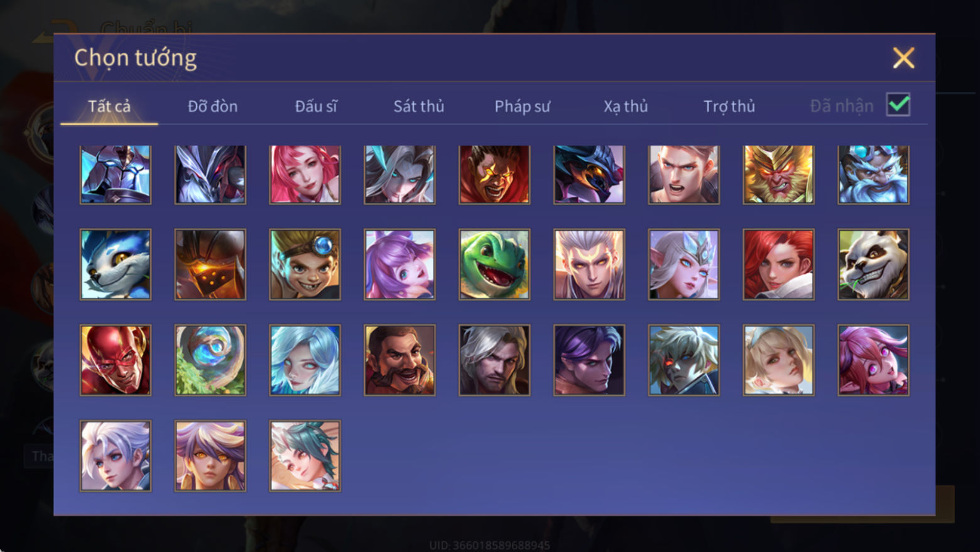Show the Trợ thủ hero category

[x=729, y=106]
